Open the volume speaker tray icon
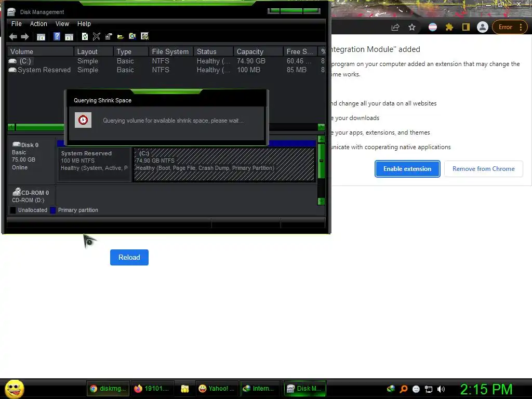 [441, 389]
